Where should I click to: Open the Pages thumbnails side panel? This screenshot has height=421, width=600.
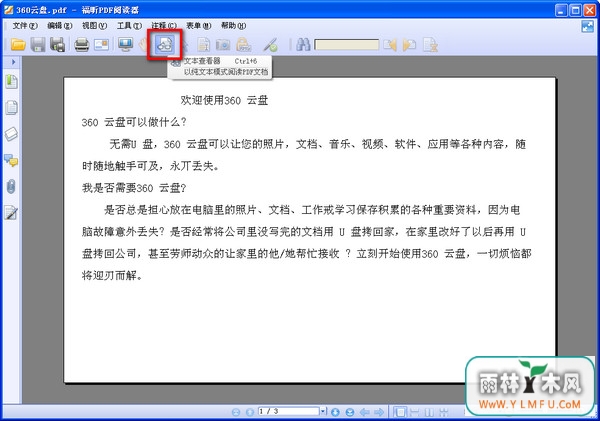pyautogui.click(x=11, y=108)
